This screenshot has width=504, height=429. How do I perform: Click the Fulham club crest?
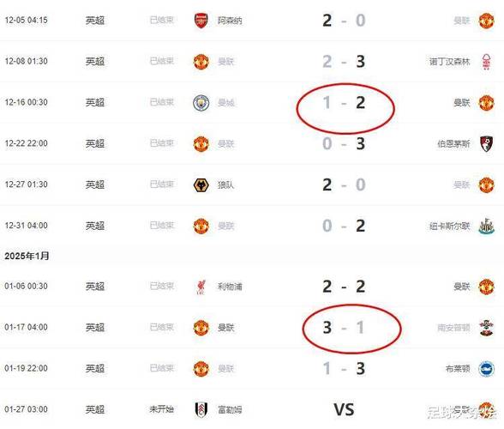point(201,409)
